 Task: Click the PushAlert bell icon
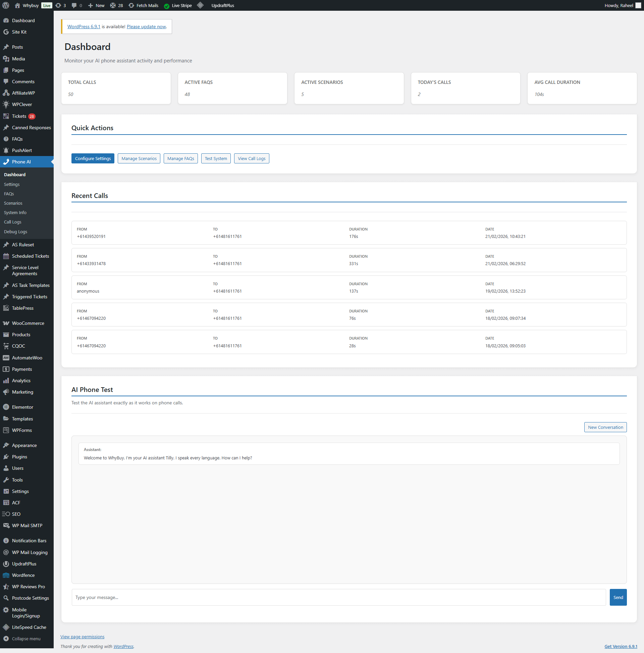[x=6, y=150]
